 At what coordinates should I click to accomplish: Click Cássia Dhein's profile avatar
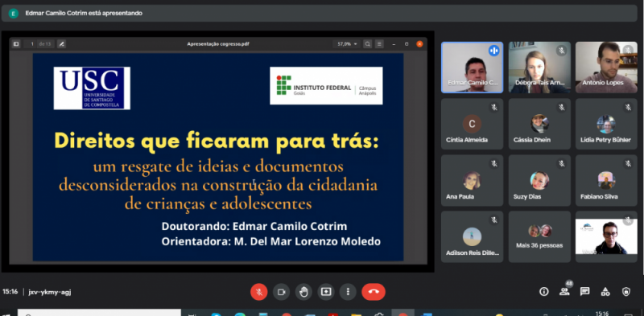(539, 124)
